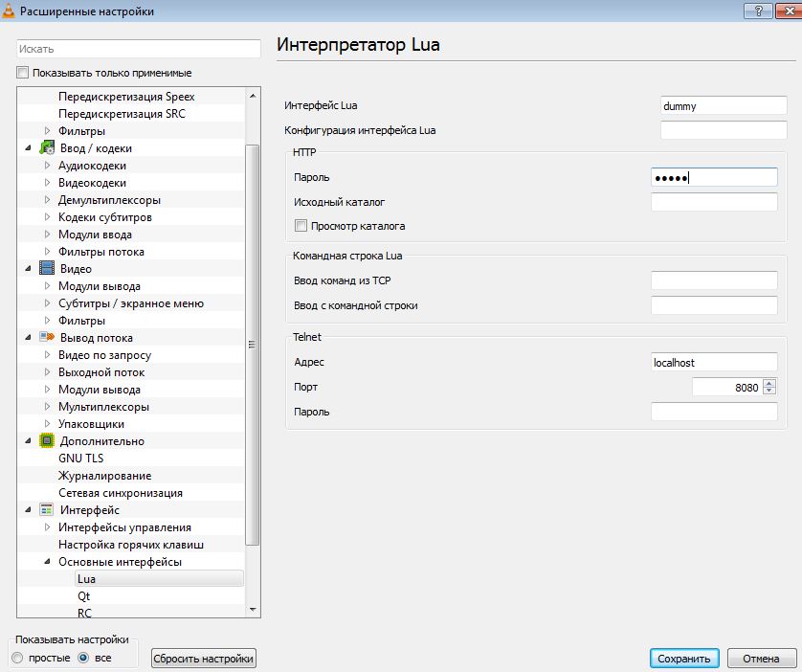802x672 pixels.
Task: Expand the Фильтры потока node
Action: [x=48, y=251]
